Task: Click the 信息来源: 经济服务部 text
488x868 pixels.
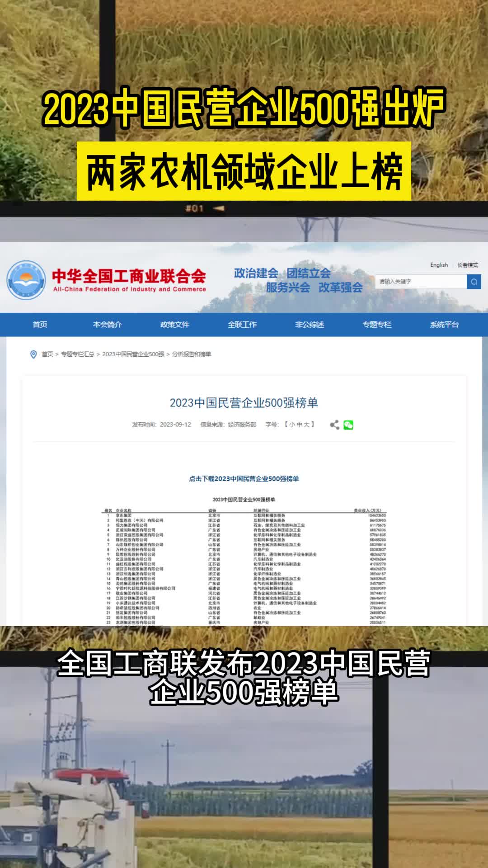Action: tap(228, 425)
